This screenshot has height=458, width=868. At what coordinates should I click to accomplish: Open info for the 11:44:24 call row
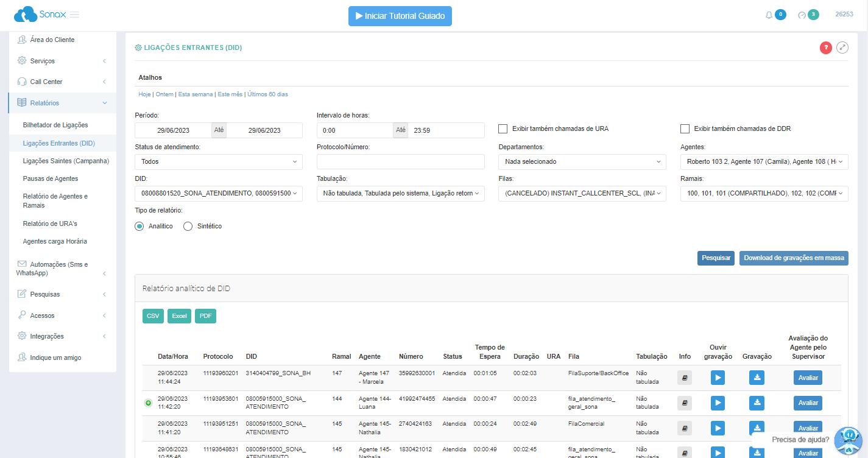tap(685, 378)
